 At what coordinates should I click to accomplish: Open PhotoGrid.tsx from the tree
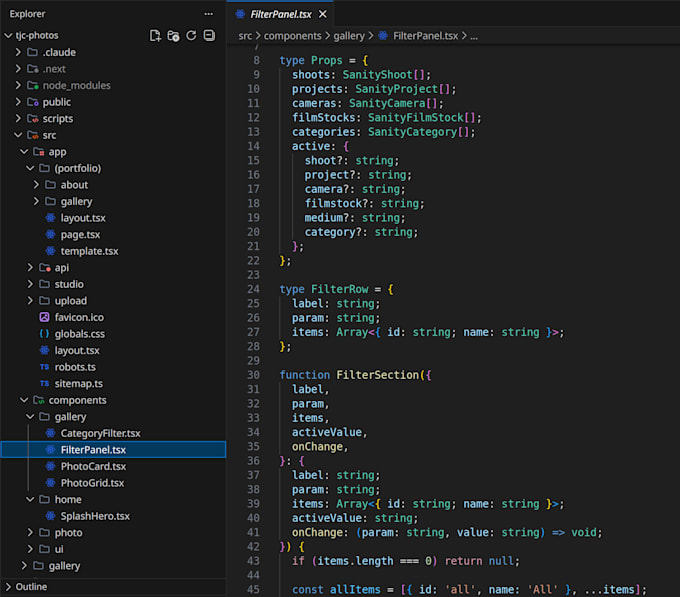click(92, 483)
